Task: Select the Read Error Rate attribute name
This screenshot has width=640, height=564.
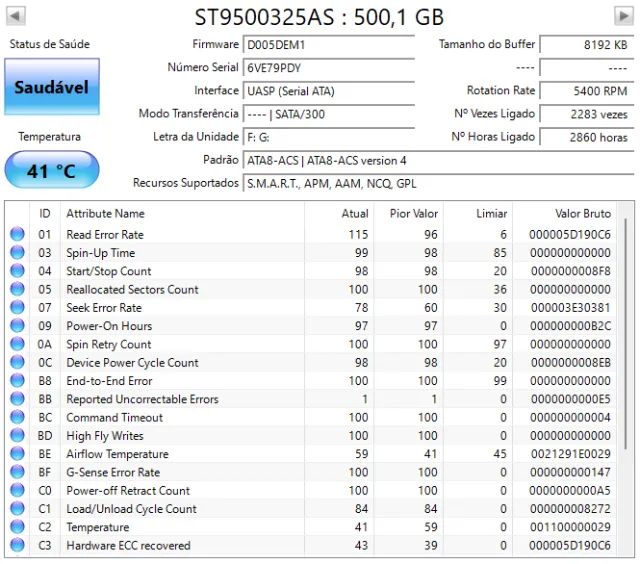Action: [105, 235]
